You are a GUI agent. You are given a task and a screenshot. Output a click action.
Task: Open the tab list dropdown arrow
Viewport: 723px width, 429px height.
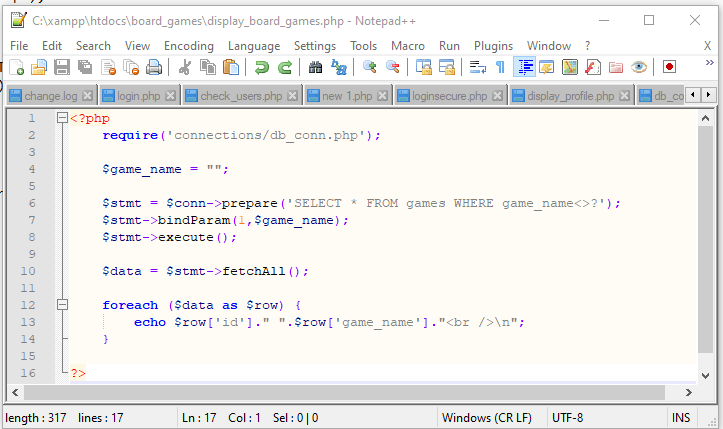pos(710,95)
